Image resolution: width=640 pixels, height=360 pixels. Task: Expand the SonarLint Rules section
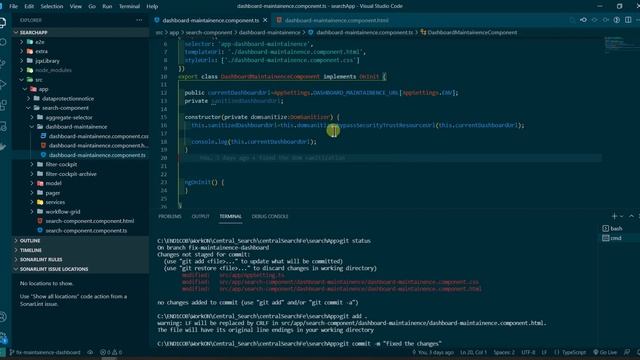80,259
